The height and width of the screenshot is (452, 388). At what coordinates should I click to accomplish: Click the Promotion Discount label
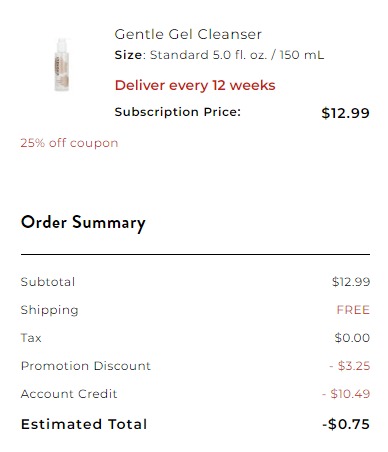pos(86,366)
